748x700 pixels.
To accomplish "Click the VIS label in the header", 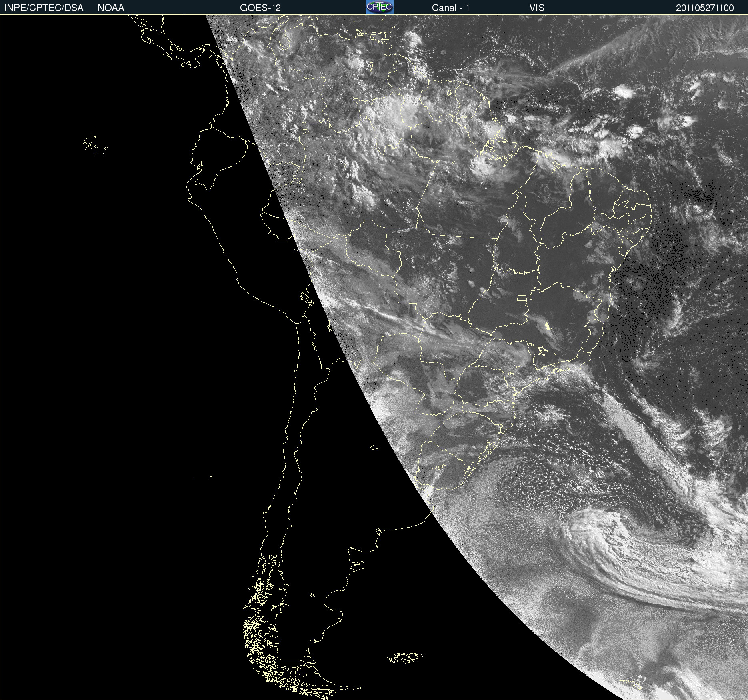I will (x=537, y=8).
